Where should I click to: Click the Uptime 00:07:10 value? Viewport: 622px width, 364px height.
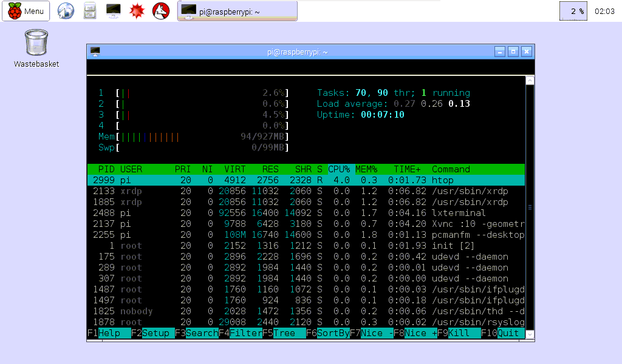click(x=383, y=115)
